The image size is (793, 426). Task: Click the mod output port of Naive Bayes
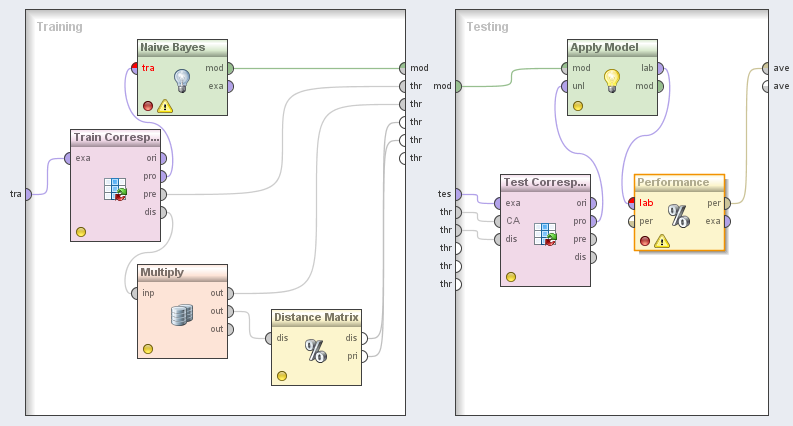230,68
